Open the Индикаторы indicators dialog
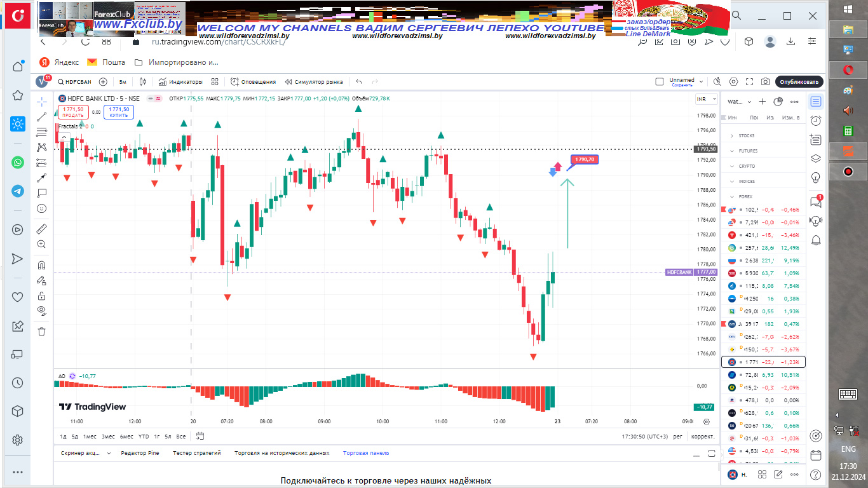The width and height of the screenshot is (868, 488). [x=180, y=82]
